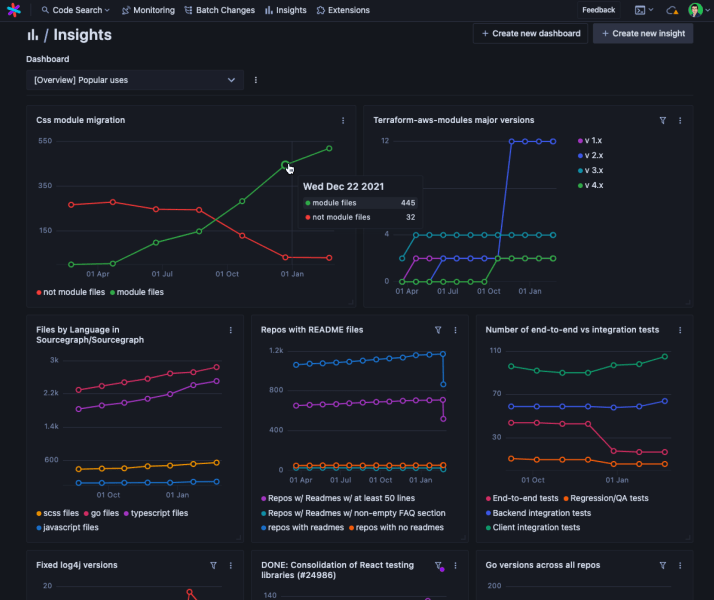Click the v 1.x legend entry
This screenshot has width=714, height=600.
(590, 140)
